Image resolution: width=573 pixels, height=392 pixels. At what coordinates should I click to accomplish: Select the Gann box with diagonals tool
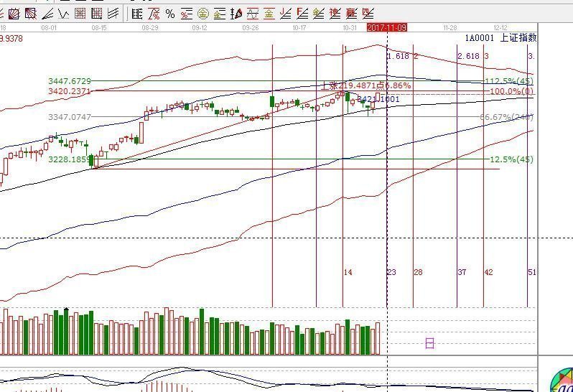[31, 14]
